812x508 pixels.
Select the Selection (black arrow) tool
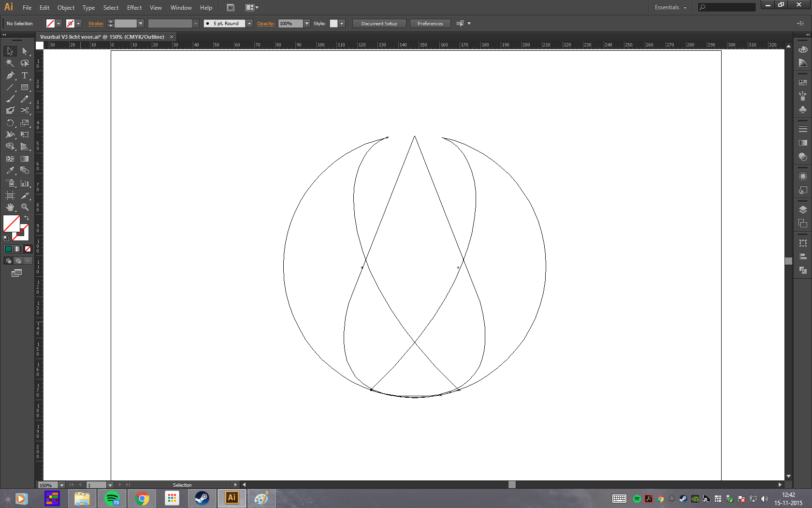(10, 51)
